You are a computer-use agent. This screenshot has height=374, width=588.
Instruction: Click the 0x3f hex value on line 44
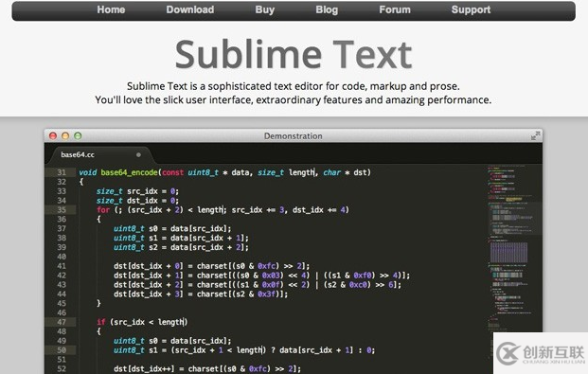tap(267, 294)
